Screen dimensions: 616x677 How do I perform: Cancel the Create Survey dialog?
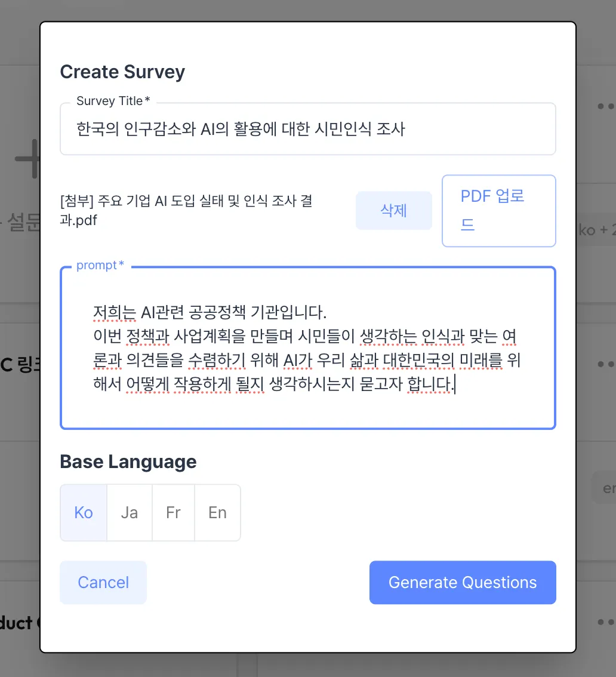coord(103,583)
